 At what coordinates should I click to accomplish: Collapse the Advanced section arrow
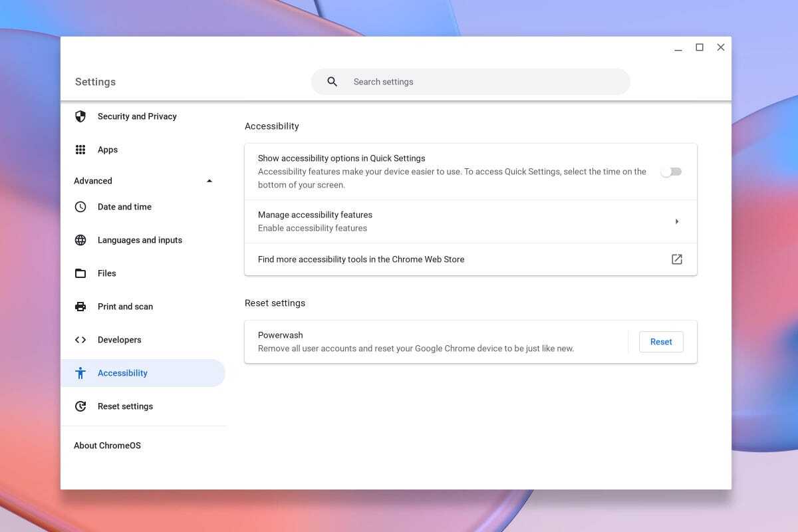pos(209,181)
